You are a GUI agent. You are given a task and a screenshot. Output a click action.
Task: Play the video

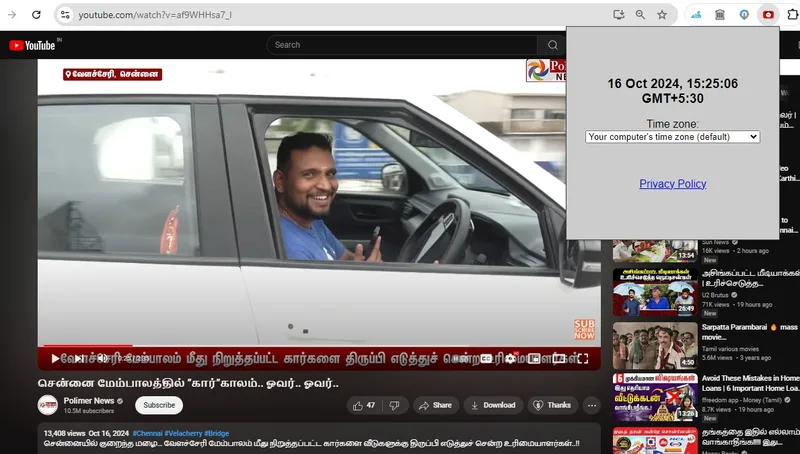(x=55, y=359)
